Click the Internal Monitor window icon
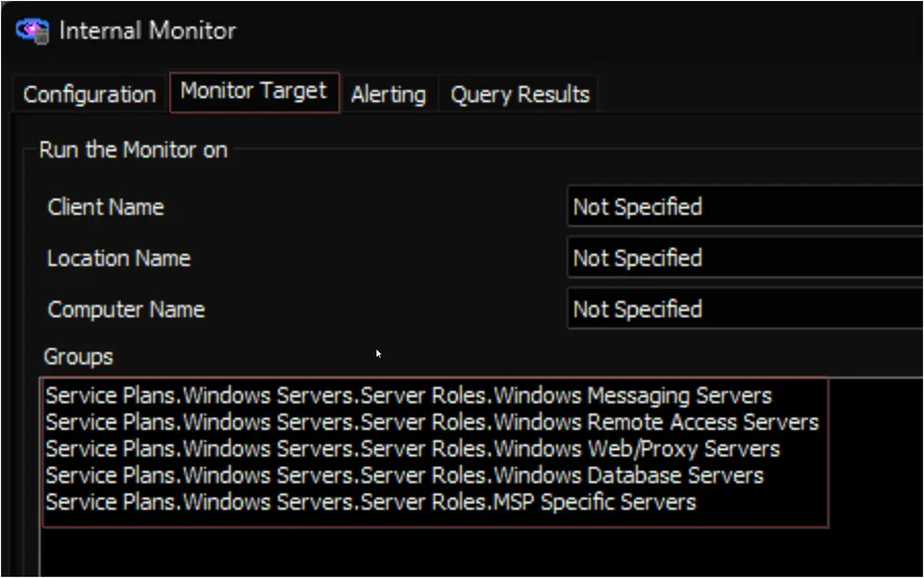The height and width of the screenshot is (578, 924). click(x=32, y=31)
